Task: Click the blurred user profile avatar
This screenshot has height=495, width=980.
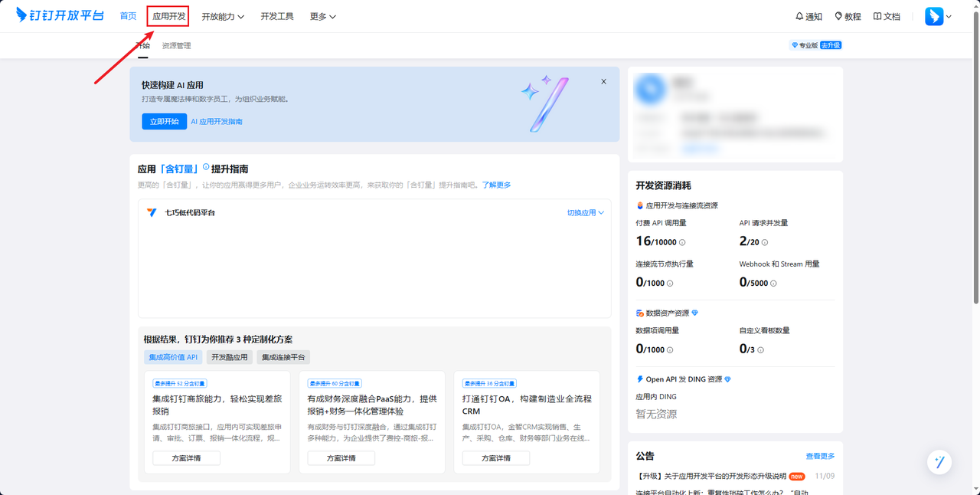Action: [651, 89]
